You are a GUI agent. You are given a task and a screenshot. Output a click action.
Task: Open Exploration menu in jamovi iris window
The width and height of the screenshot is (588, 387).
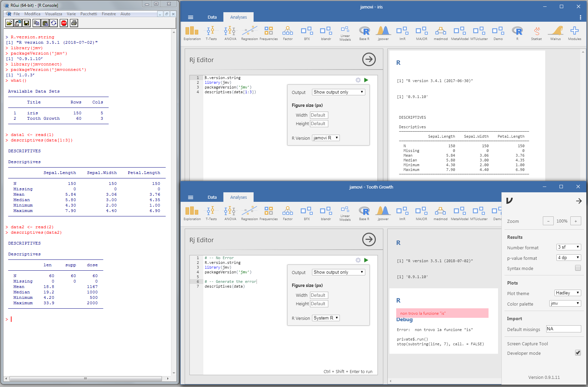(x=192, y=33)
